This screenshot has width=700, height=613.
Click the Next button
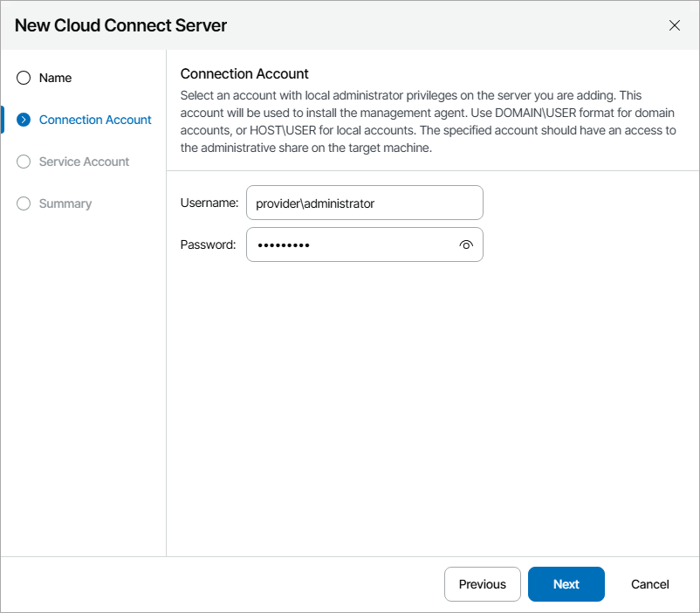point(566,584)
